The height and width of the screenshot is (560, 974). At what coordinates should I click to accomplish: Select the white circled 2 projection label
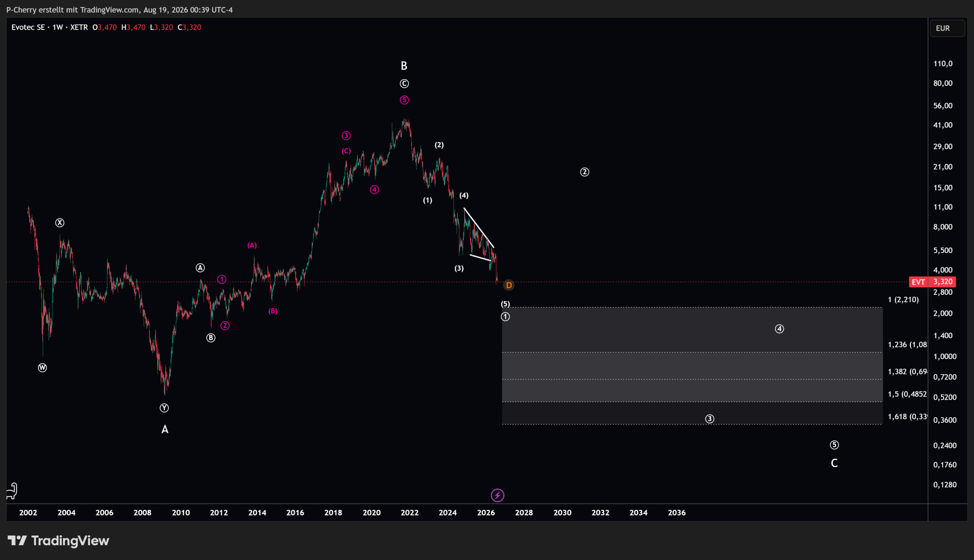[x=584, y=172]
